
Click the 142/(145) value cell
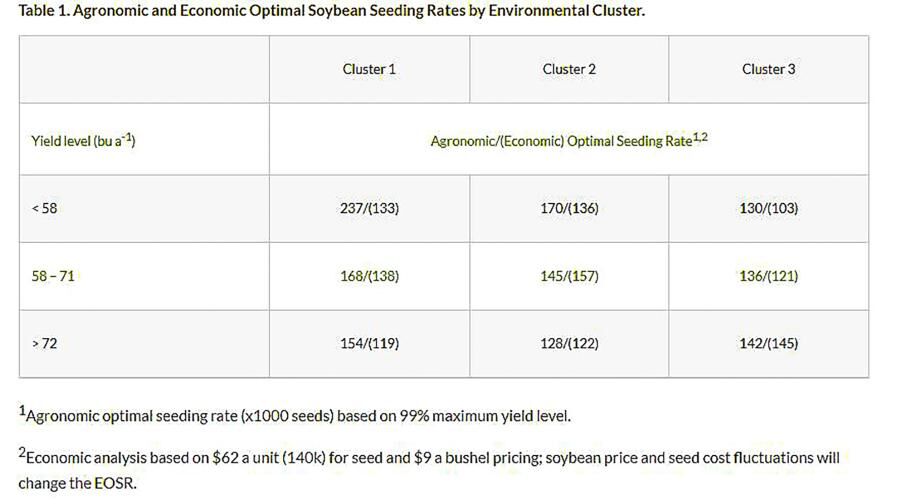[768, 343]
